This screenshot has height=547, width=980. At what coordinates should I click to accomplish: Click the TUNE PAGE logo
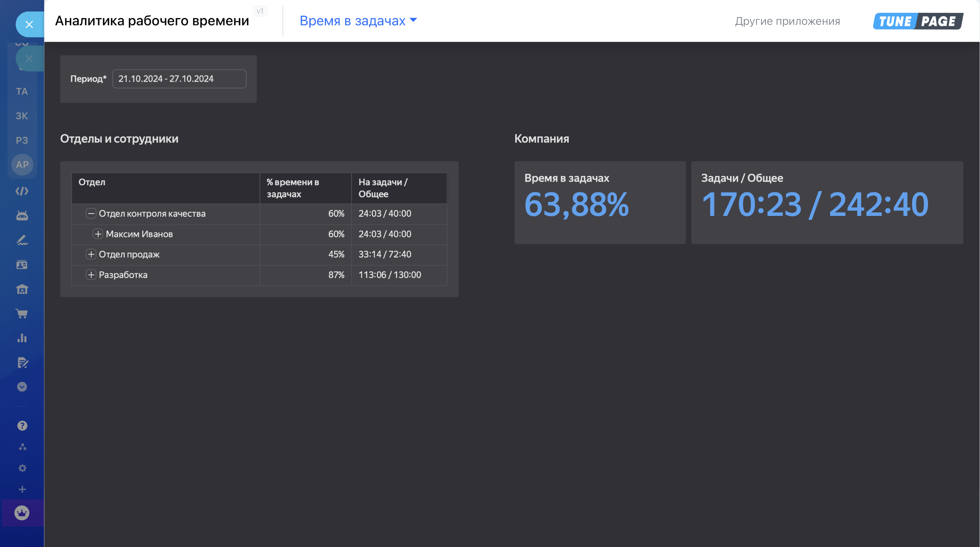918,21
